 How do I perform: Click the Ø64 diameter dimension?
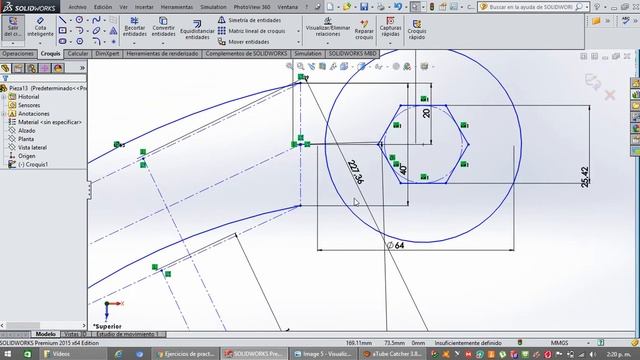tap(395, 245)
